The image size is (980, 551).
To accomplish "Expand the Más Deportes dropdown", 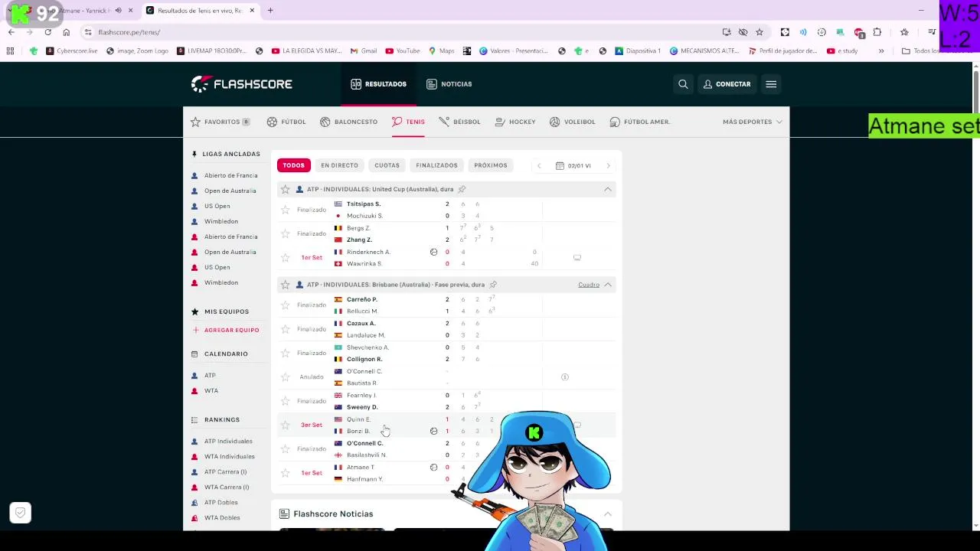I will coord(753,122).
